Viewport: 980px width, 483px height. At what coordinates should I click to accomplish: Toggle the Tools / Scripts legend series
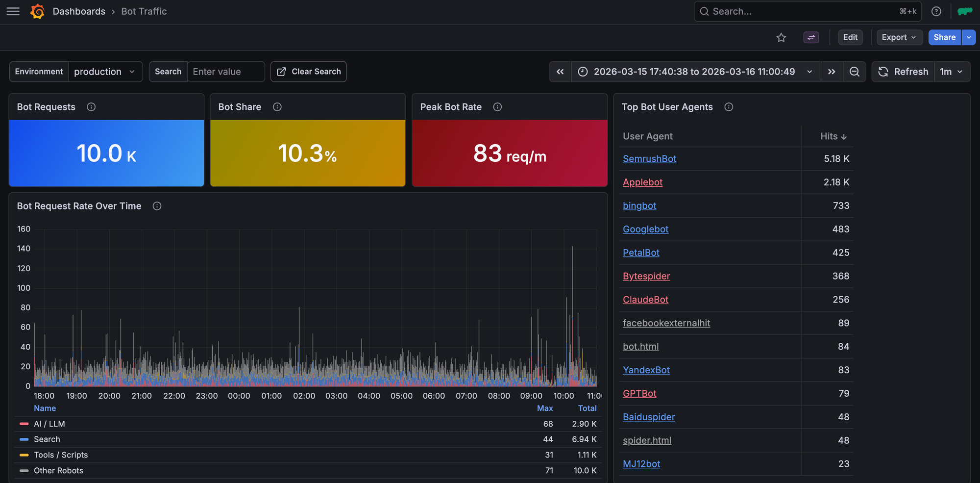(x=61, y=455)
